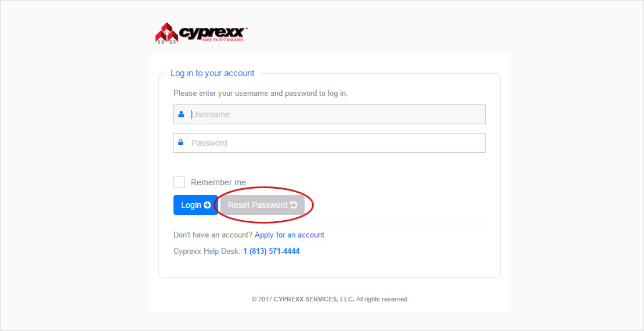Focus the Password input field

pos(337,143)
